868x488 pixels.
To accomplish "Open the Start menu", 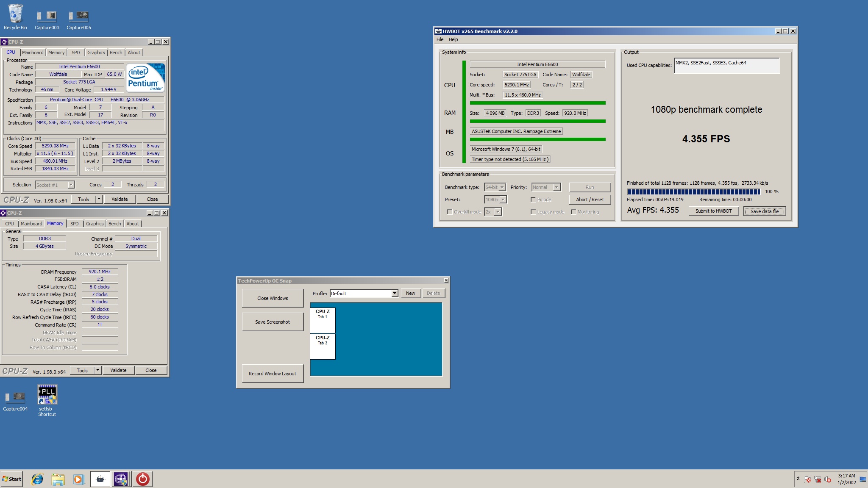I will tap(12, 479).
